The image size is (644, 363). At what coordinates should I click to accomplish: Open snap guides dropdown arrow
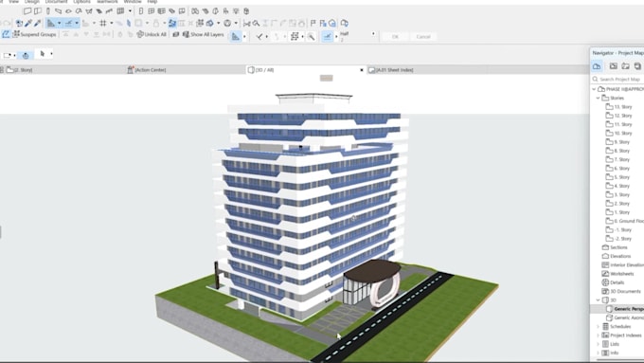click(77, 24)
